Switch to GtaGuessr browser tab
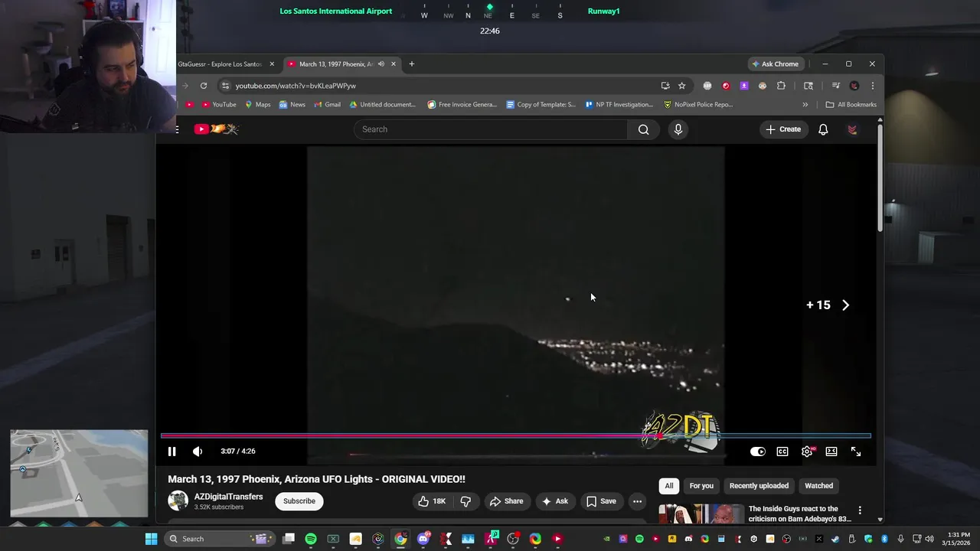Screen dimensions: 980x551 [x=221, y=64]
